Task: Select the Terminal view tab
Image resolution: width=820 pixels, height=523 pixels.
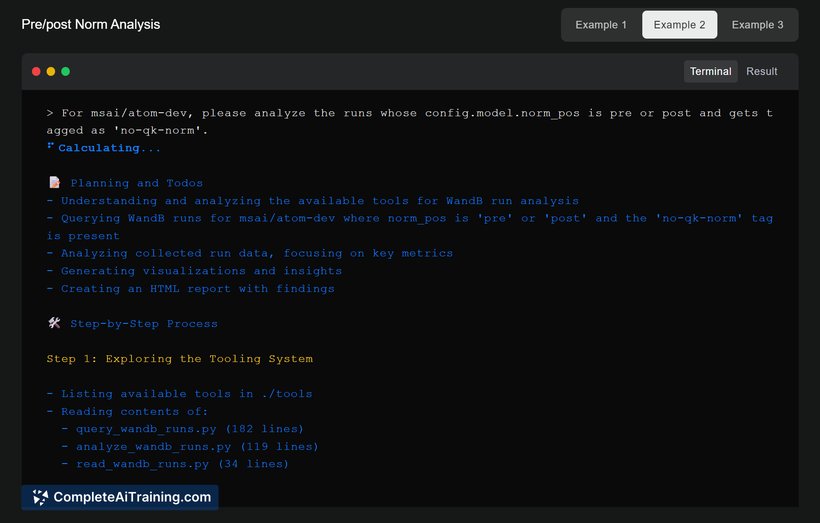Action: tap(710, 71)
